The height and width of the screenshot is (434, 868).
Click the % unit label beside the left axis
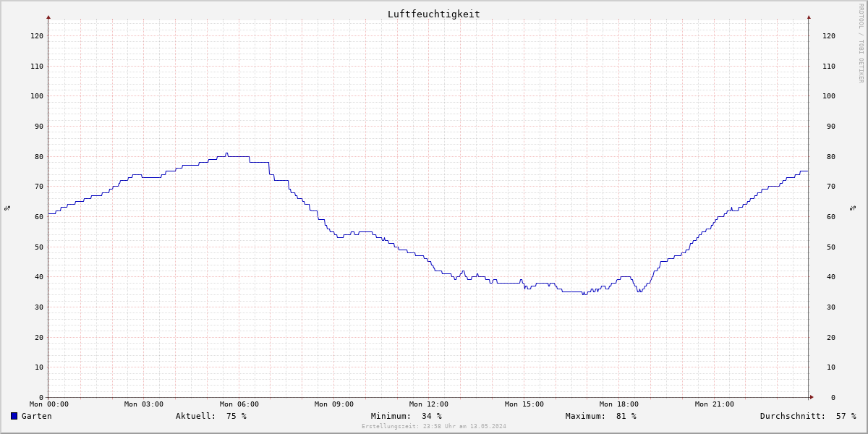pyautogui.click(x=7, y=208)
